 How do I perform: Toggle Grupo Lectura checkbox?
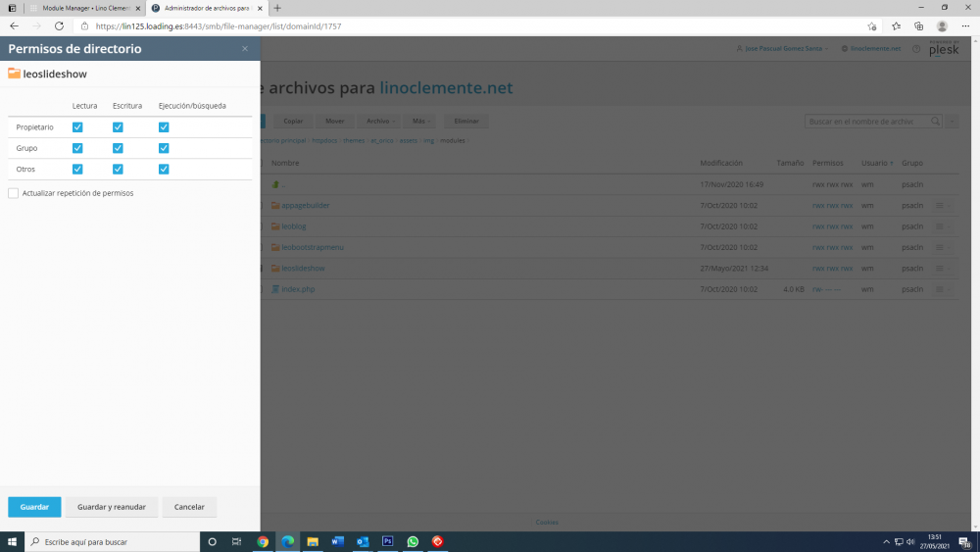77,148
